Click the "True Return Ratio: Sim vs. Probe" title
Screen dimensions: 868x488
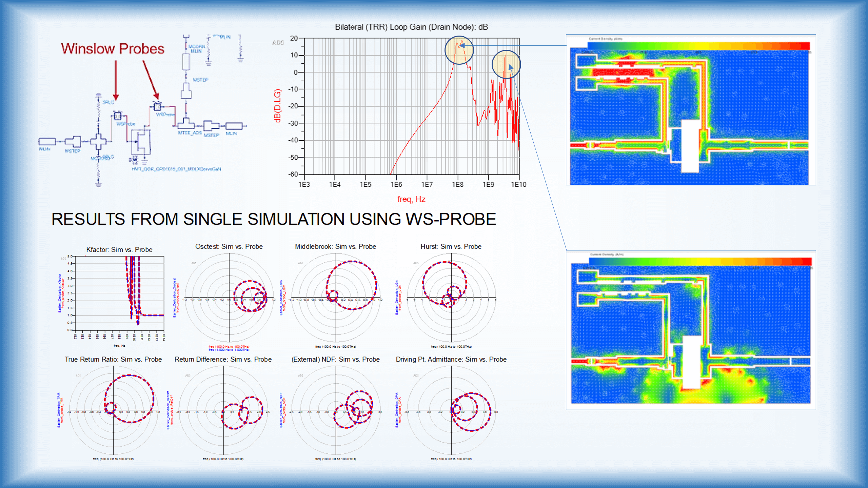pos(113,359)
